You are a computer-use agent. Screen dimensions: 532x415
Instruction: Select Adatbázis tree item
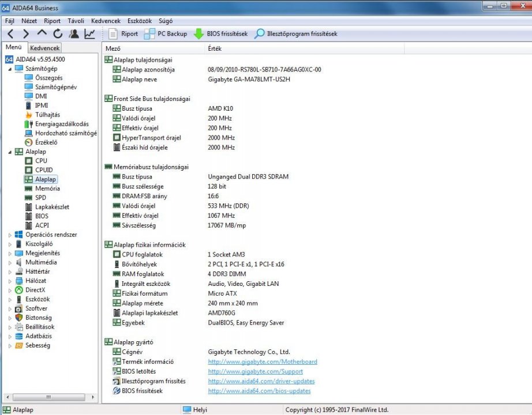coord(33,336)
